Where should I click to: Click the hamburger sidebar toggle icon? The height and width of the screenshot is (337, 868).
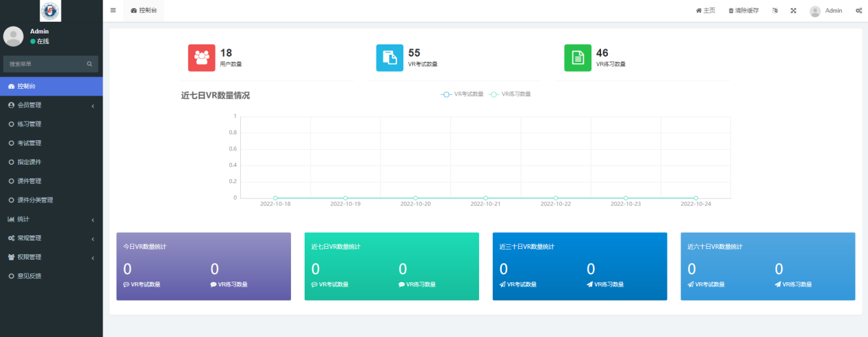click(113, 11)
